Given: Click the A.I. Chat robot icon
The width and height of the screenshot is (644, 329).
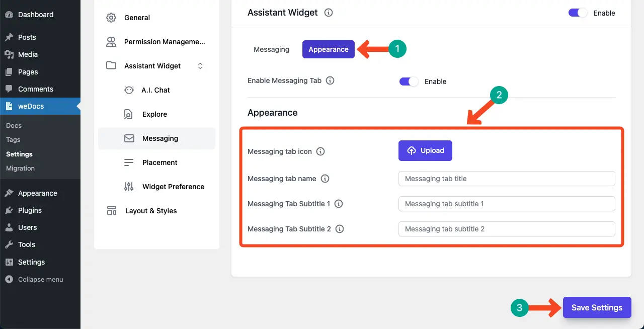Looking at the screenshot, I should [x=129, y=90].
